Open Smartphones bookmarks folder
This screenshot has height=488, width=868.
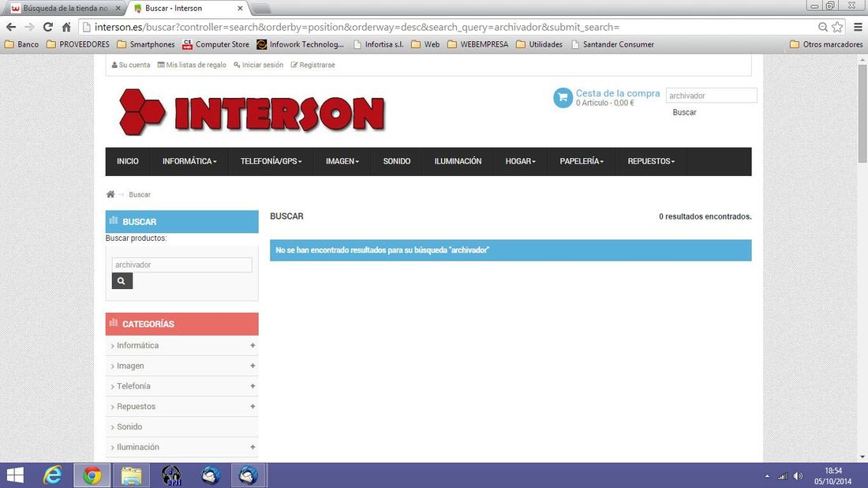click(146, 44)
